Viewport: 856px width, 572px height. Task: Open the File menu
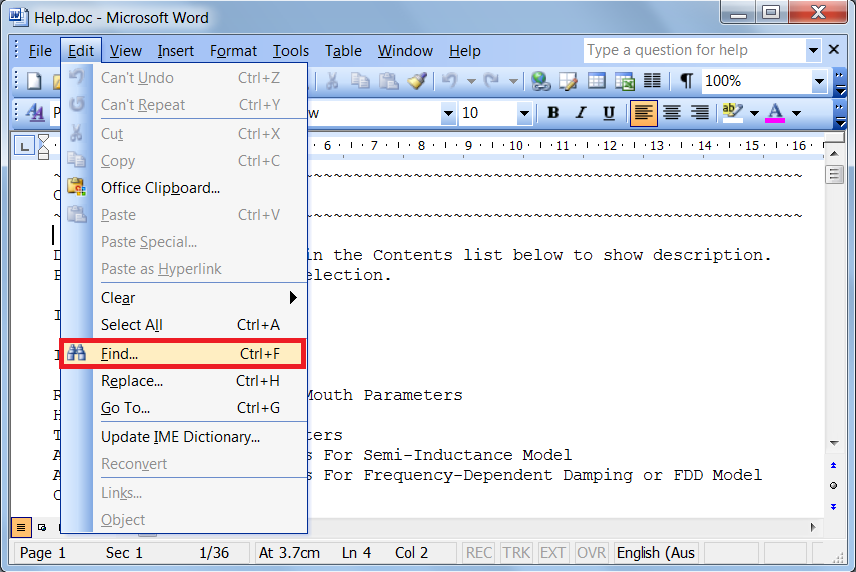point(40,51)
